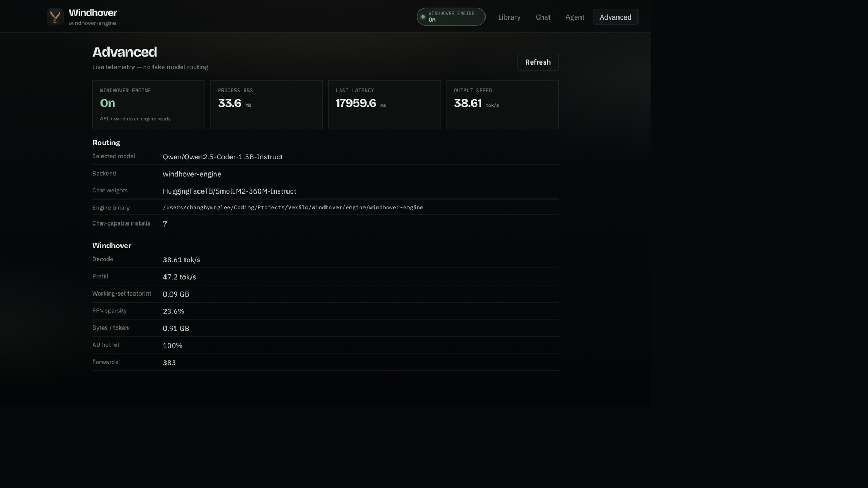Open the Chat tab
Viewport: 868px width, 488px height.
pyautogui.click(x=542, y=17)
